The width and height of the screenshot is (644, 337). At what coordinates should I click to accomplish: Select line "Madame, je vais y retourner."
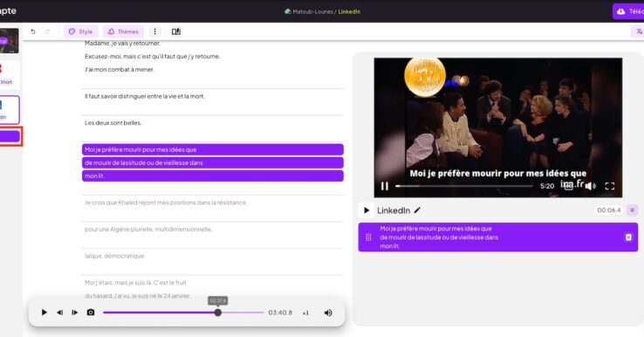coord(122,43)
